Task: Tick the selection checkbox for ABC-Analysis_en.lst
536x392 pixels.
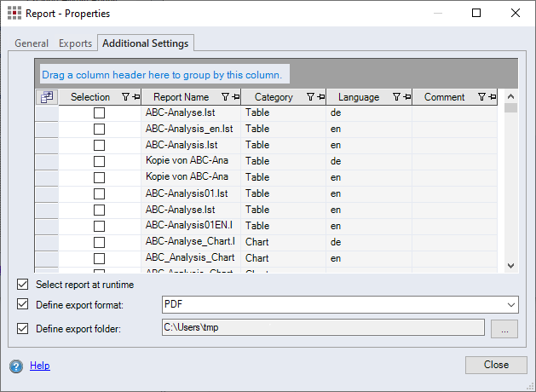Action: coord(99,129)
